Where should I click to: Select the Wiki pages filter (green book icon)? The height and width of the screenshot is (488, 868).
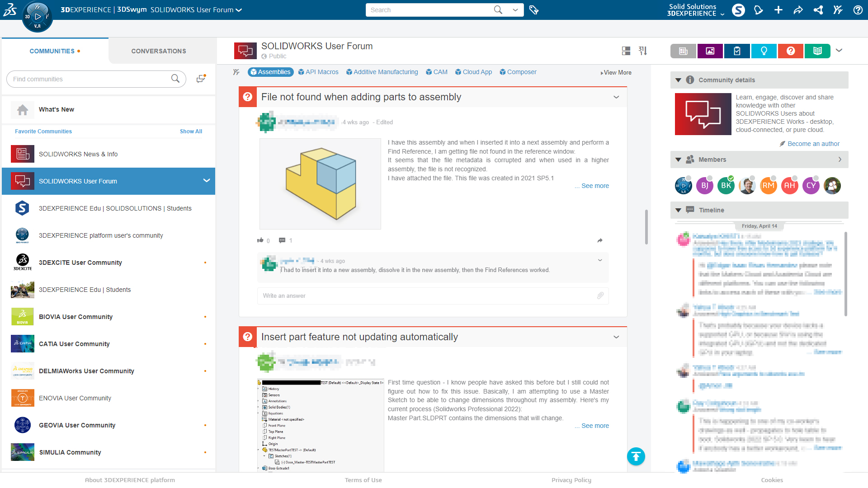[x=817, y=51]
